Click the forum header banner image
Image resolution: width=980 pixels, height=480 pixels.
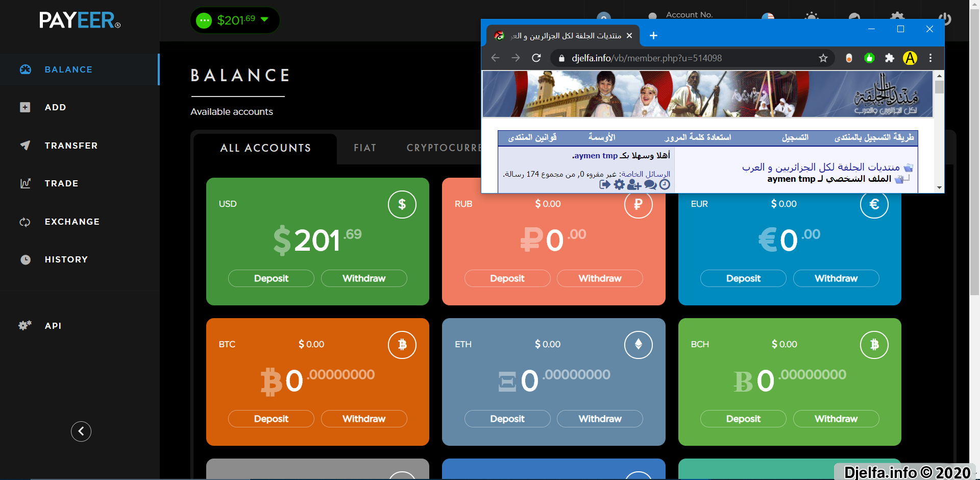(x=707, y=94)
